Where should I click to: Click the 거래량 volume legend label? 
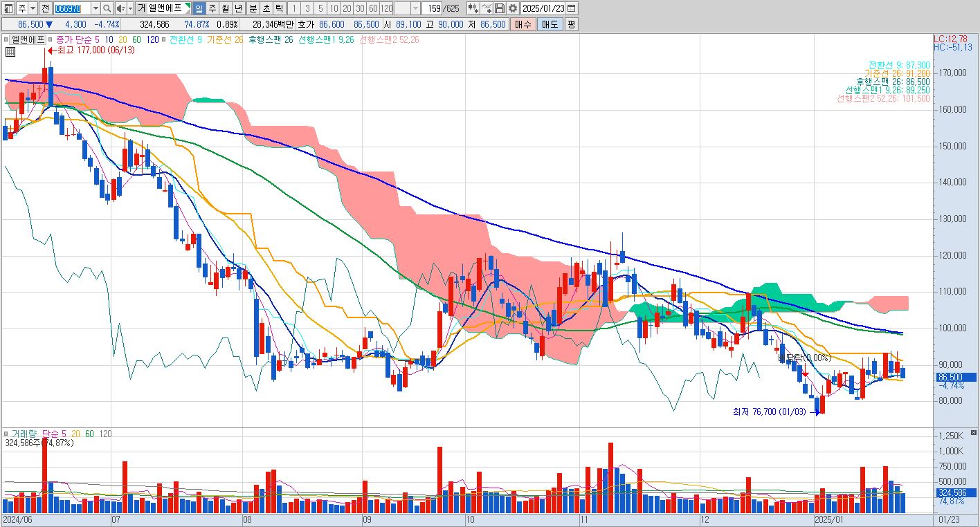point(24,434)
